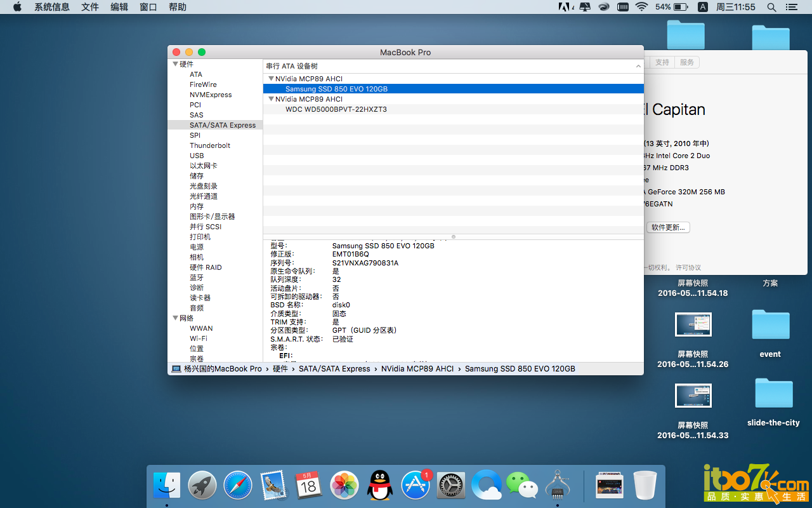Select NVMExpress in sidebar

211,95
